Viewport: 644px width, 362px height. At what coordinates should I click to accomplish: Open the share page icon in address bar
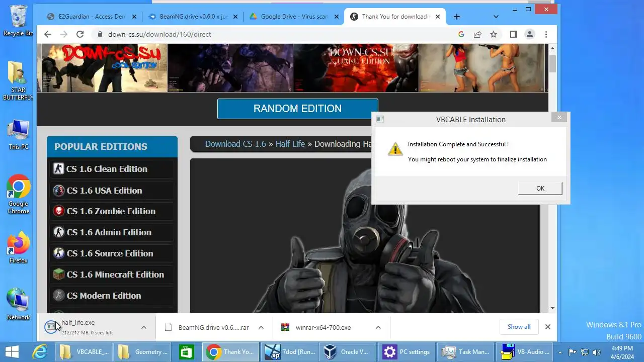pyautogui.click(x=477, y=34)
